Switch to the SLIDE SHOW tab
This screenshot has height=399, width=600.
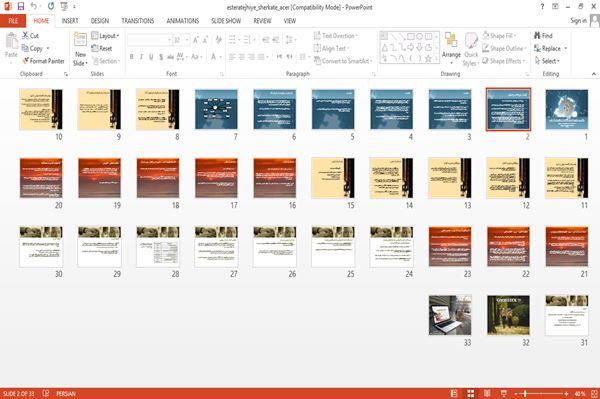(226, 21)
